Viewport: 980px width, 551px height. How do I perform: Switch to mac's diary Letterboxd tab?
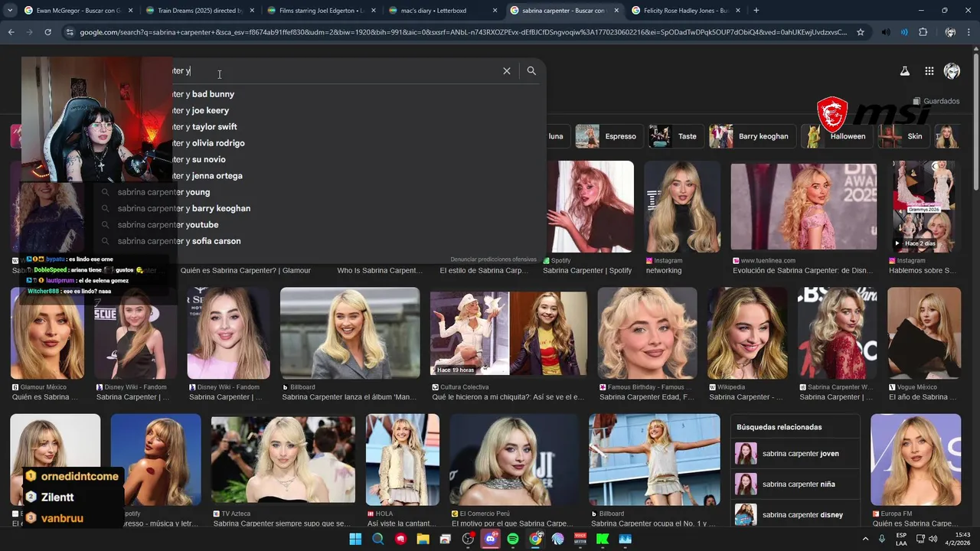(x=442, y=11)
